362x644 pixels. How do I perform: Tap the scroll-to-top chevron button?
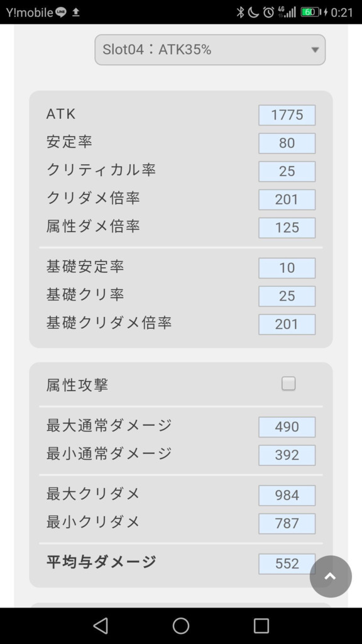pos(331,577)
